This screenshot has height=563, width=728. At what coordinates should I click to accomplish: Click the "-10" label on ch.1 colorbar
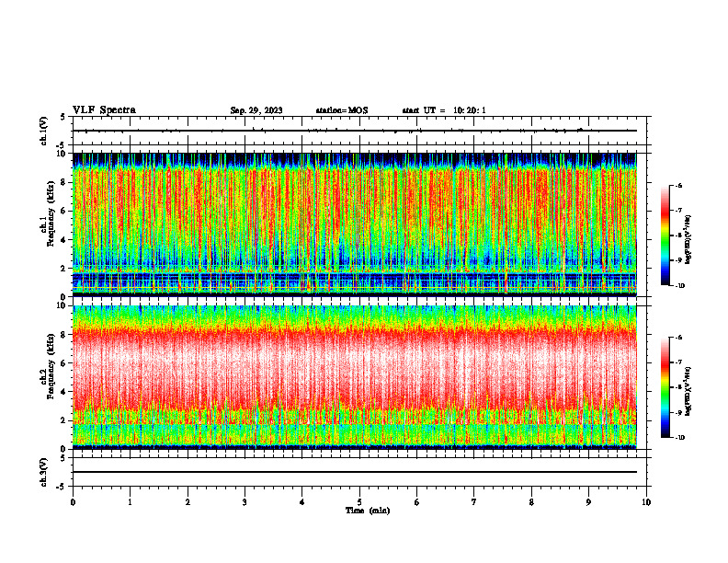pyautogui.click(x=679, y=286)
